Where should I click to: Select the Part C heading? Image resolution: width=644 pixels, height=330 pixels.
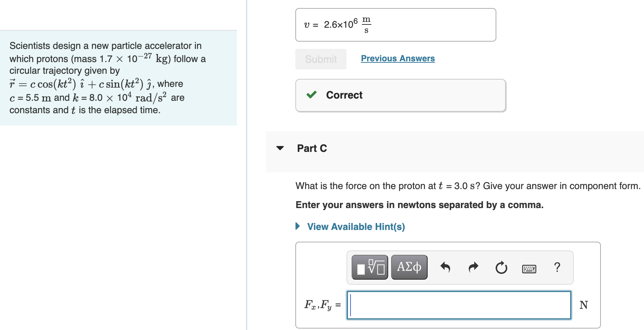click(312, 148)
